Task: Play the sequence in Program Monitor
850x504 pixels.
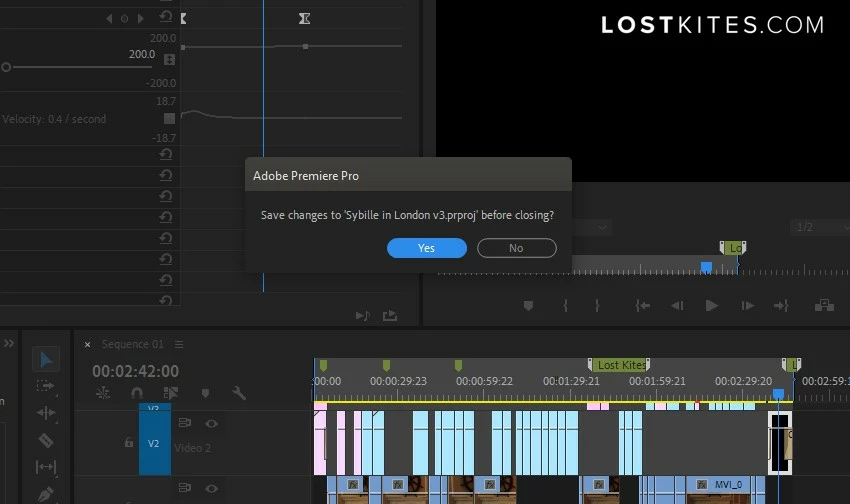Action: coord(712,306)
